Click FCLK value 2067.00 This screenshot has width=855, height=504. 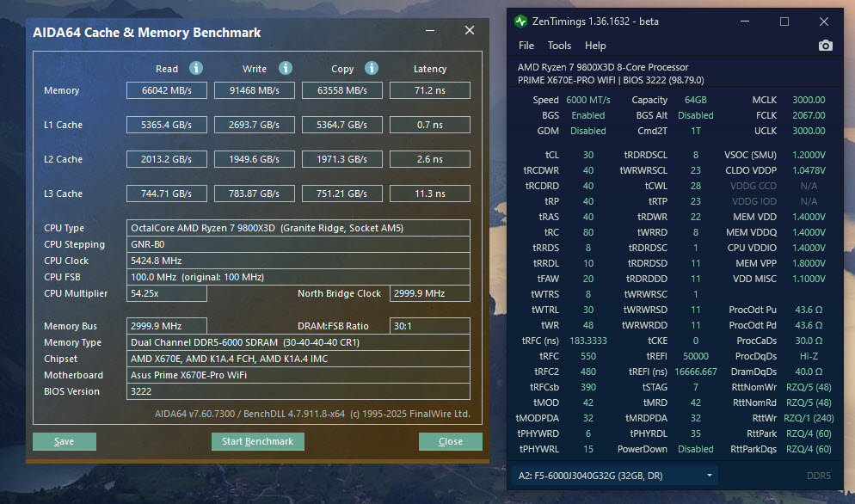pyautogui.click(x=809, y=115)
